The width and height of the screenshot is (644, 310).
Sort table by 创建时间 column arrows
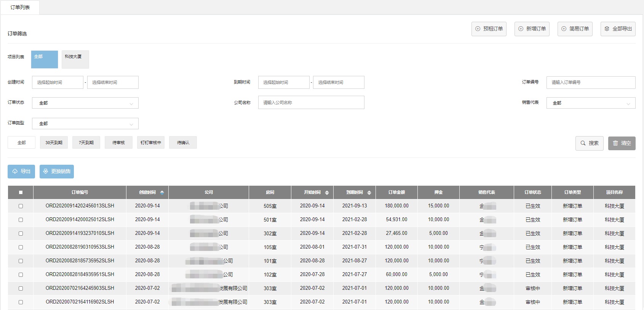(162, 193)
